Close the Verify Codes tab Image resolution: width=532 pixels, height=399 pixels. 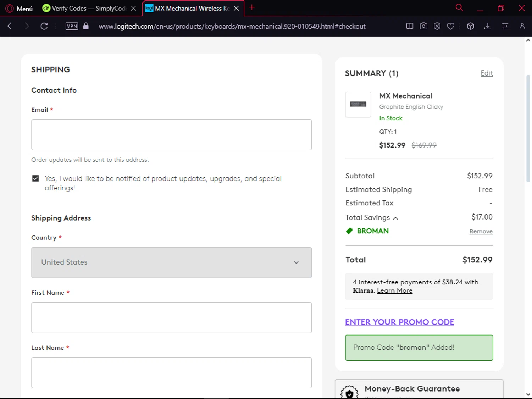click(x=133, y=8)
